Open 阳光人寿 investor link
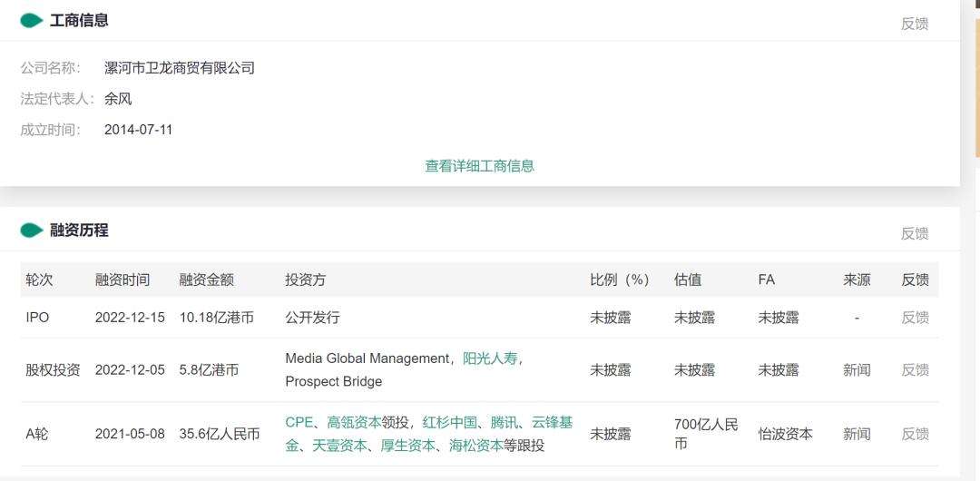980x481 pixels. click(490, 358)
